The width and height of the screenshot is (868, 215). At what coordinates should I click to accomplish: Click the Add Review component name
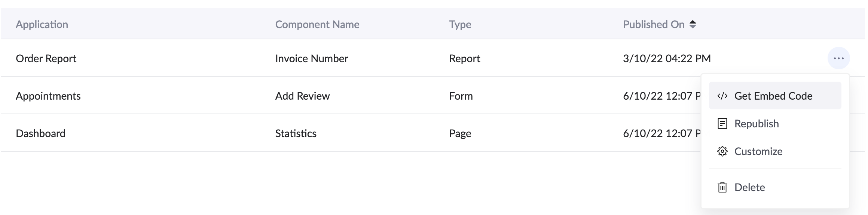tap(302, 96)
